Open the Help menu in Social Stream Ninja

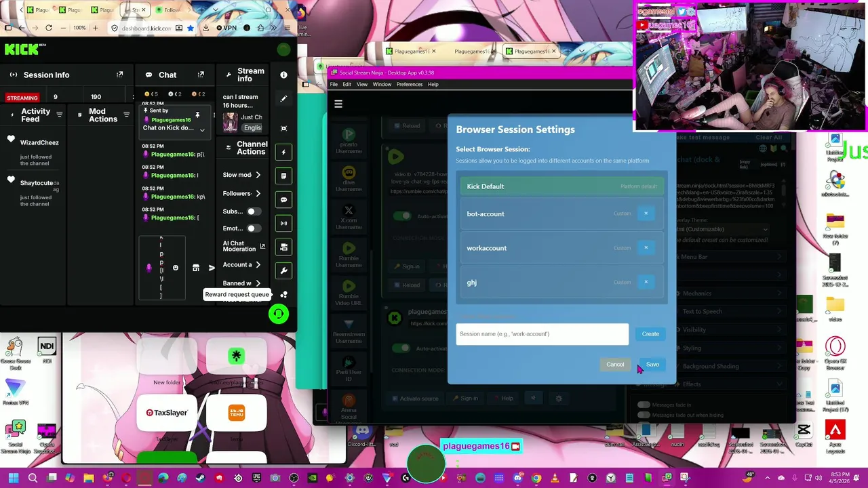point(433,85)
